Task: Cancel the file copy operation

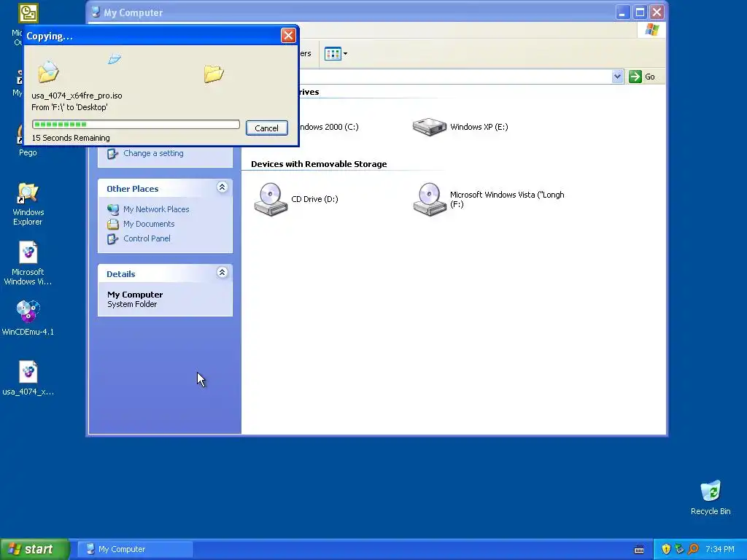Action: pyautogui.click(x=267, y=128)
